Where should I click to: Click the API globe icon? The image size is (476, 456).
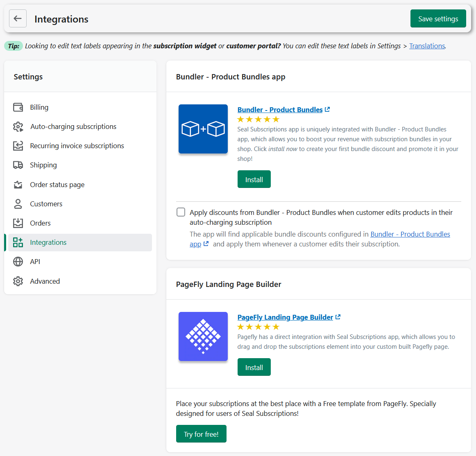18,262
